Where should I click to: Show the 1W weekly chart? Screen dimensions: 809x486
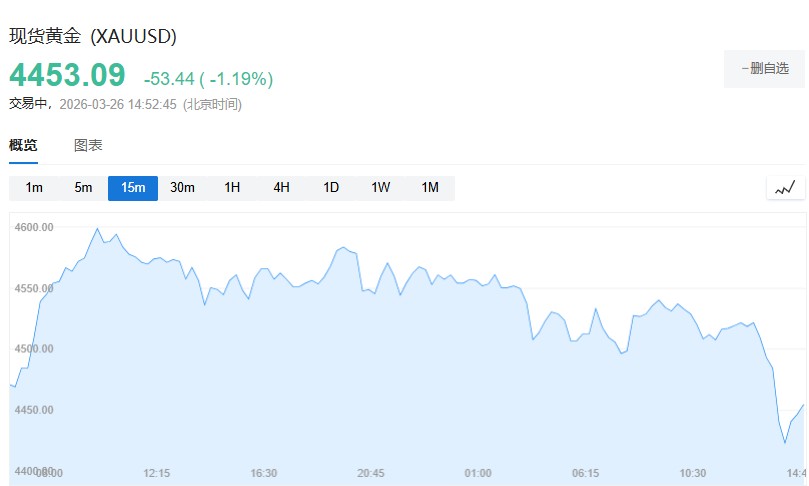380,188
